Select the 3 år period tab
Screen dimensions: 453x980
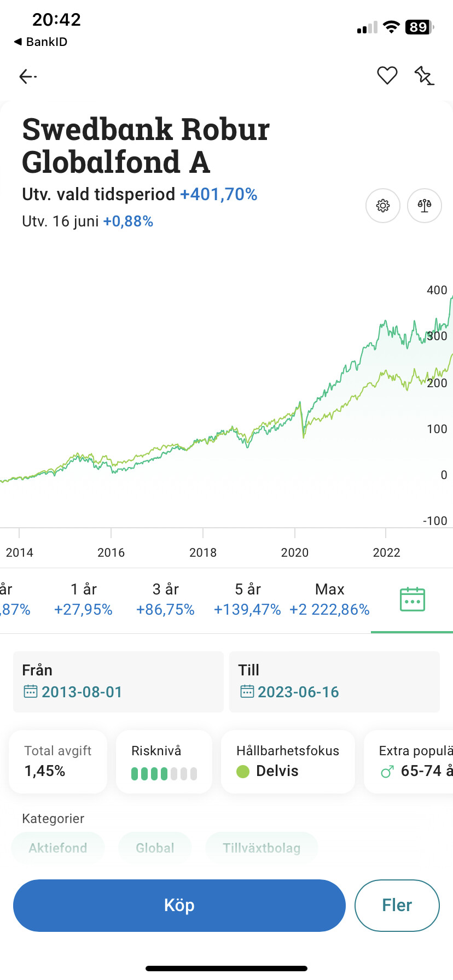(165, 599)
